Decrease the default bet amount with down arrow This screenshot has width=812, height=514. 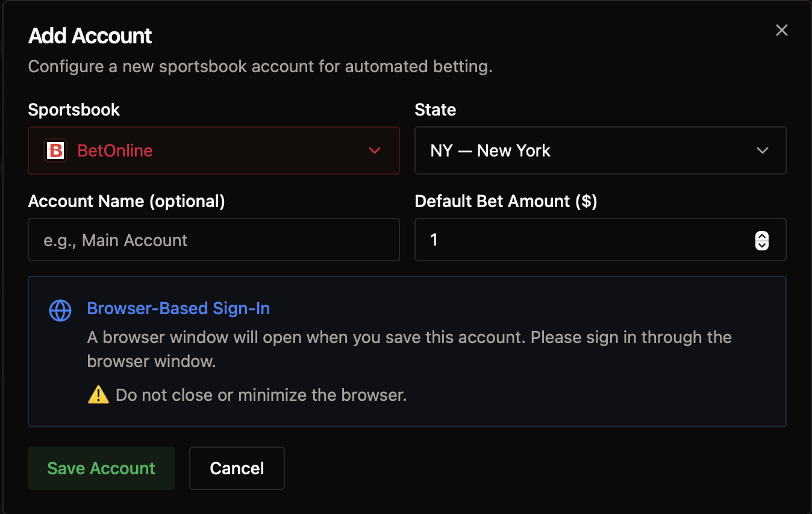coord(762,245)
